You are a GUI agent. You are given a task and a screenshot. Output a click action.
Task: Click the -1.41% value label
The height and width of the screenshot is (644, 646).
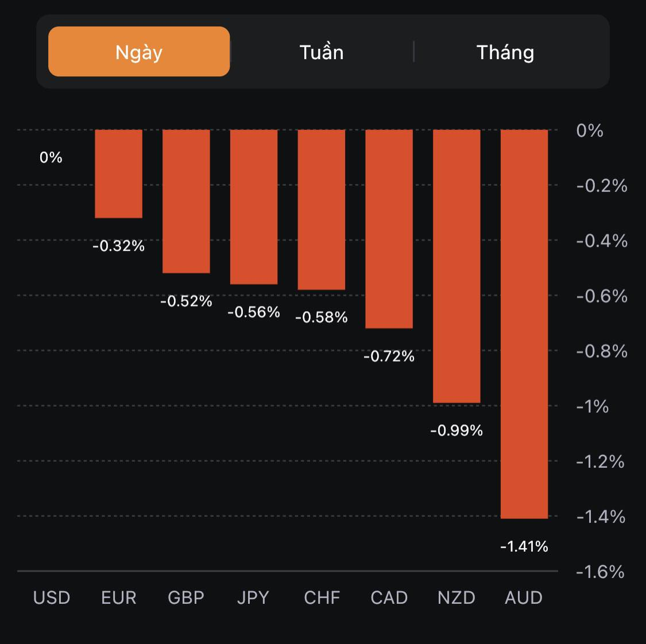tap(524, 546)
